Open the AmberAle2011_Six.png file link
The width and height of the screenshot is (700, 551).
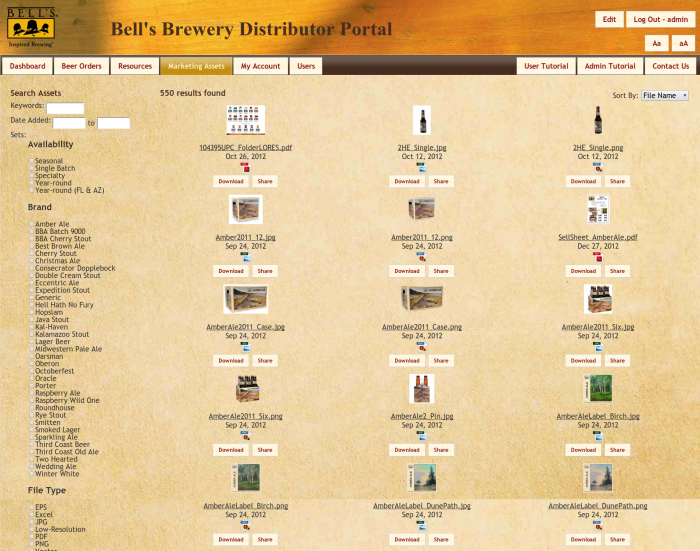pos(246,416)
